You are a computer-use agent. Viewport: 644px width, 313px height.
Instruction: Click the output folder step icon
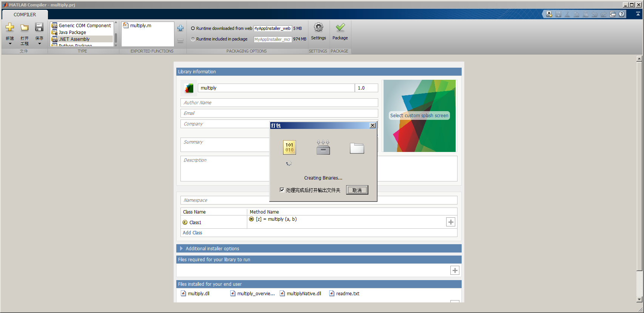(357, 148)
